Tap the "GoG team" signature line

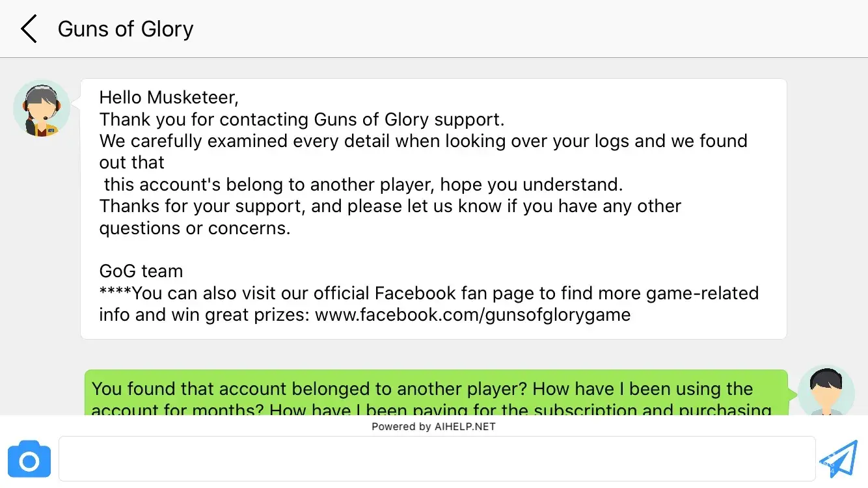pyautogui.click(x=141, y=271)
